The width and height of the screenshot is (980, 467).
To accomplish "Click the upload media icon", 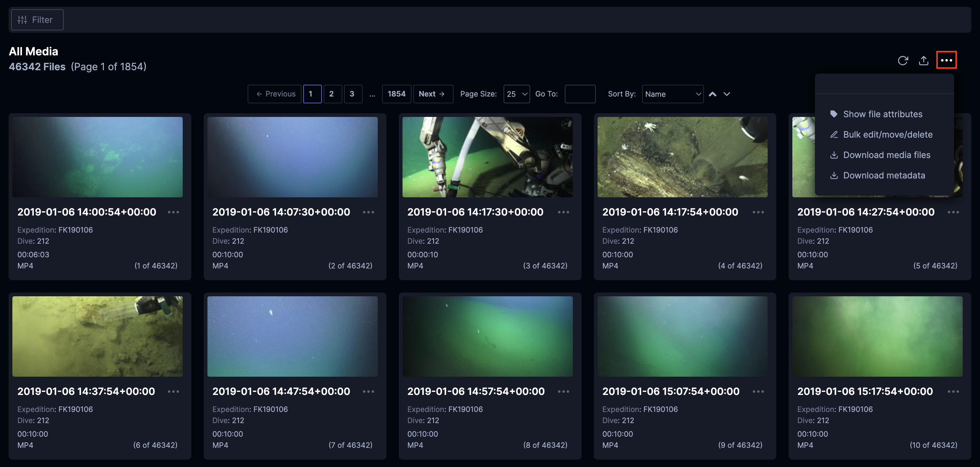I will point(923,61).
